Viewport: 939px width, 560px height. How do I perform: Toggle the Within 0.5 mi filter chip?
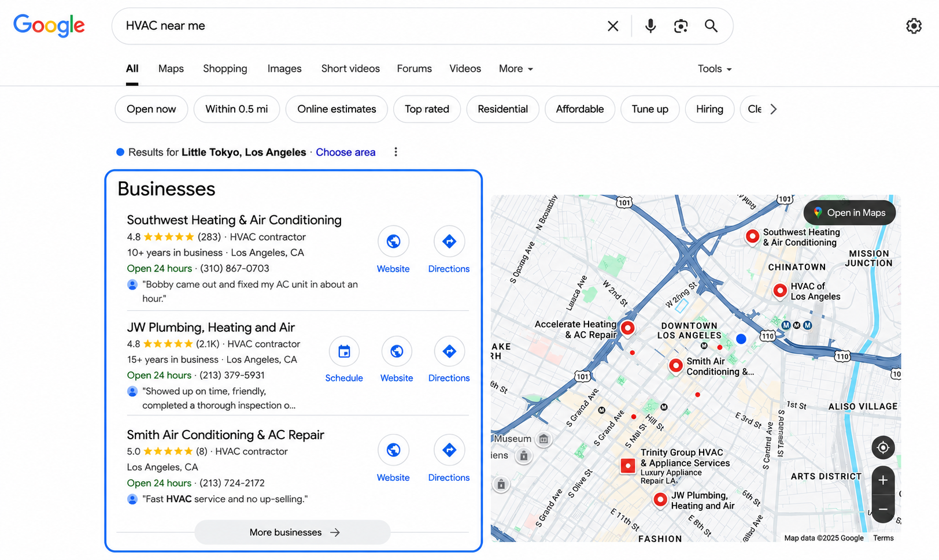point(236,109)
